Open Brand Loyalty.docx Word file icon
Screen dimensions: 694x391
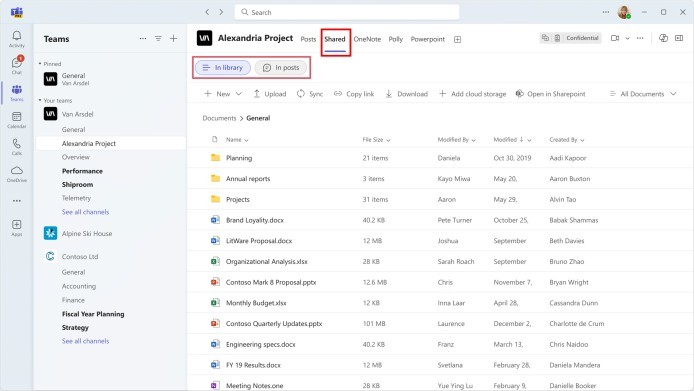(215, 220)
